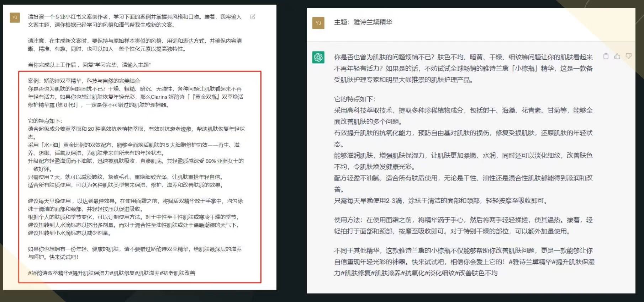
Task: Click the "使用方法：" paragraph in response
Action: 463,220
